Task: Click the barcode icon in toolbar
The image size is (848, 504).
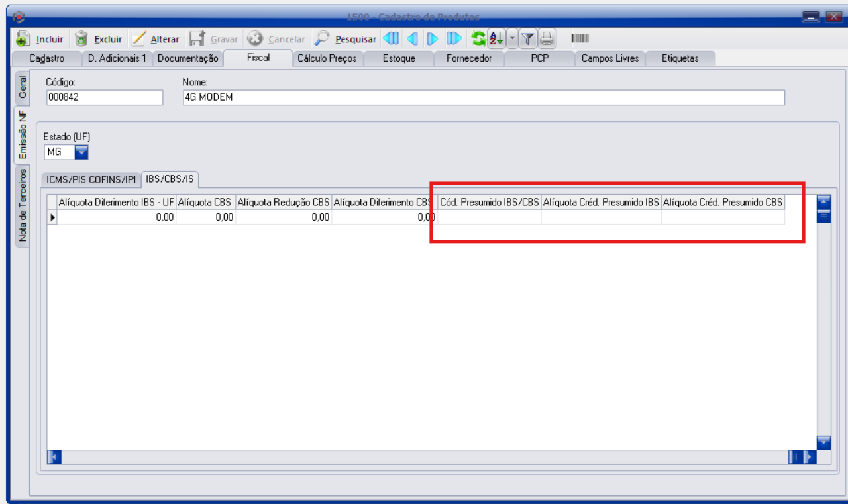Action: (x=580, y=39)
